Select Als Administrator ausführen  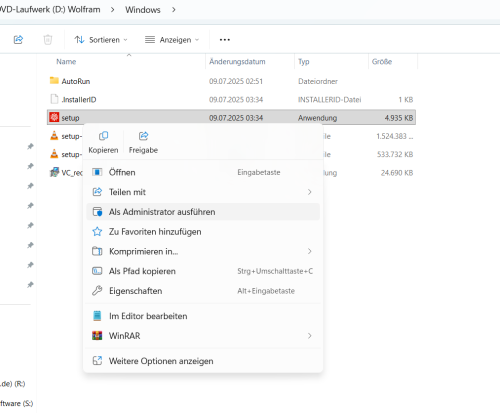pyautogui.click(x=203, y=212)
